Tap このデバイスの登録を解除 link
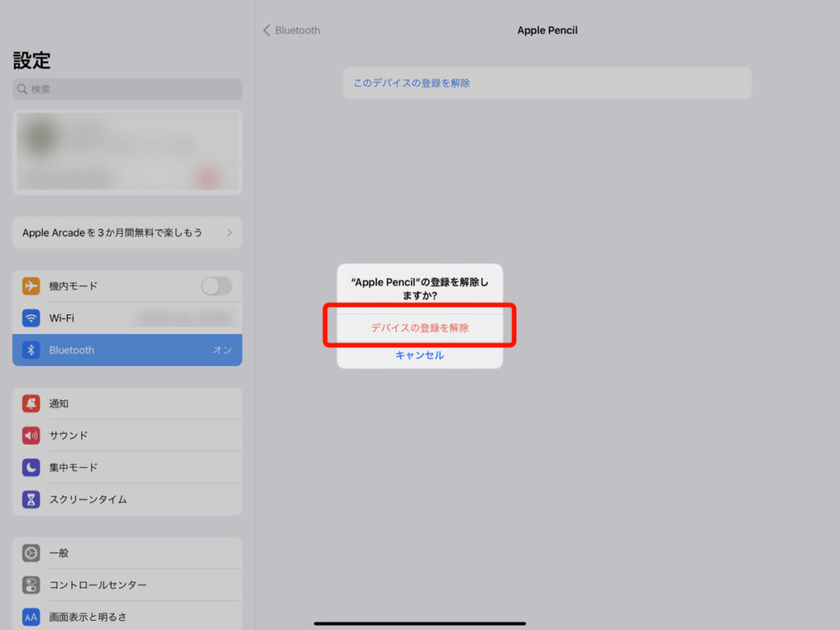This screenshot has height=630, width=840. 412,83
